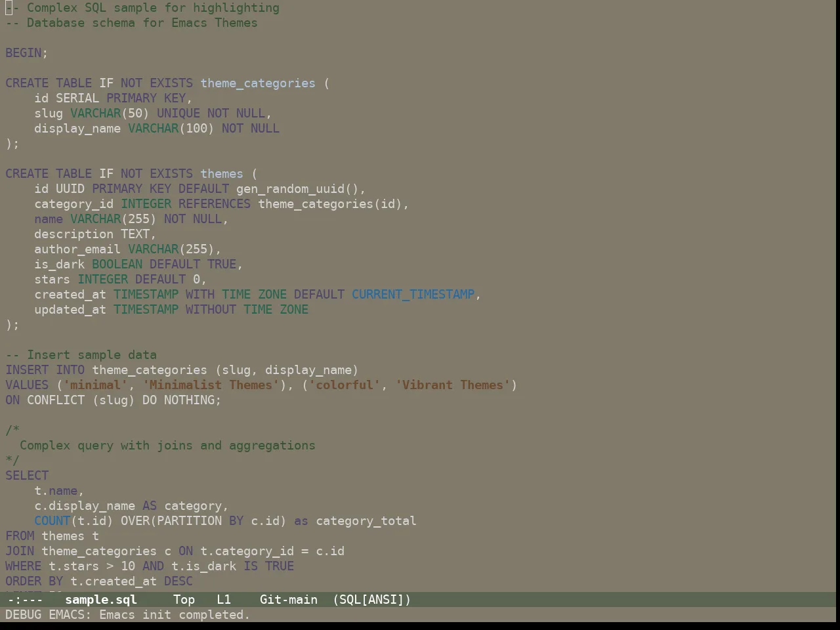This screenshot has height=630, width=840.
Task: Click display_name in the first table definition
Action: coord(77,129)
